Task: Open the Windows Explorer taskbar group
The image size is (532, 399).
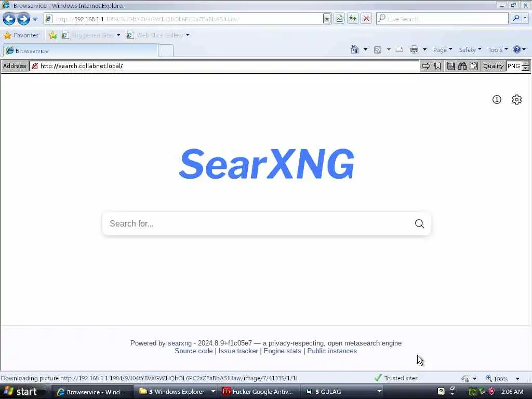Action: 178,392
